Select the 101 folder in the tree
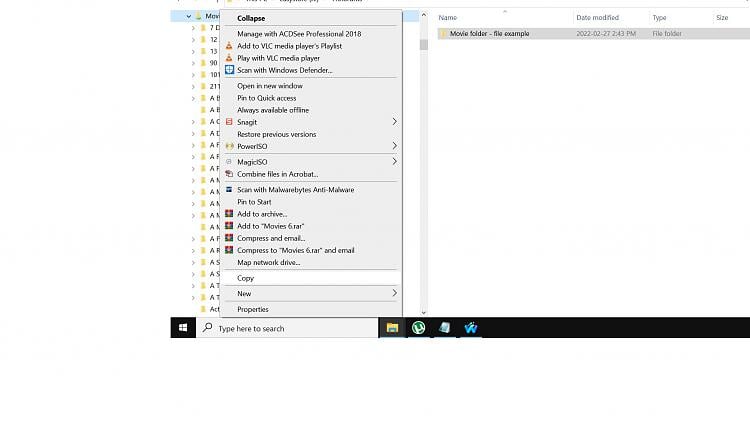Viewport: 750px width, 422px height. click(x=214, y=75)
